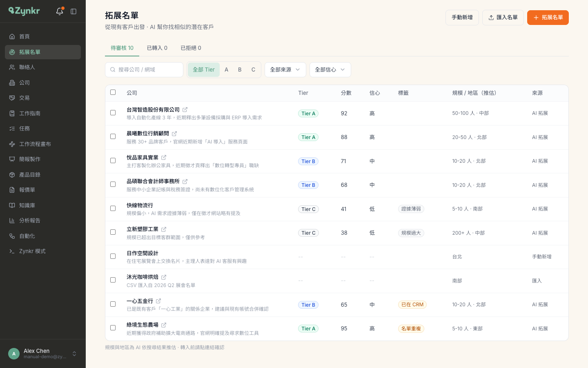Switch to the 待審核 10 tab
This screenshot has height=368, width=588.
[x=122, y=48]
